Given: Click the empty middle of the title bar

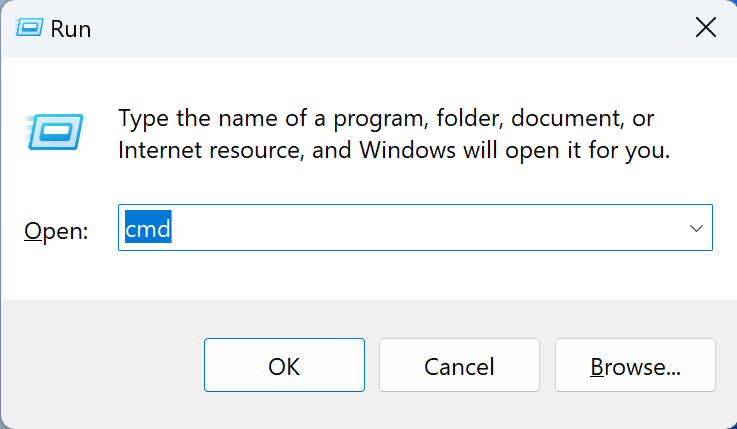Looking at the screenshot, I should pos(380,28).
